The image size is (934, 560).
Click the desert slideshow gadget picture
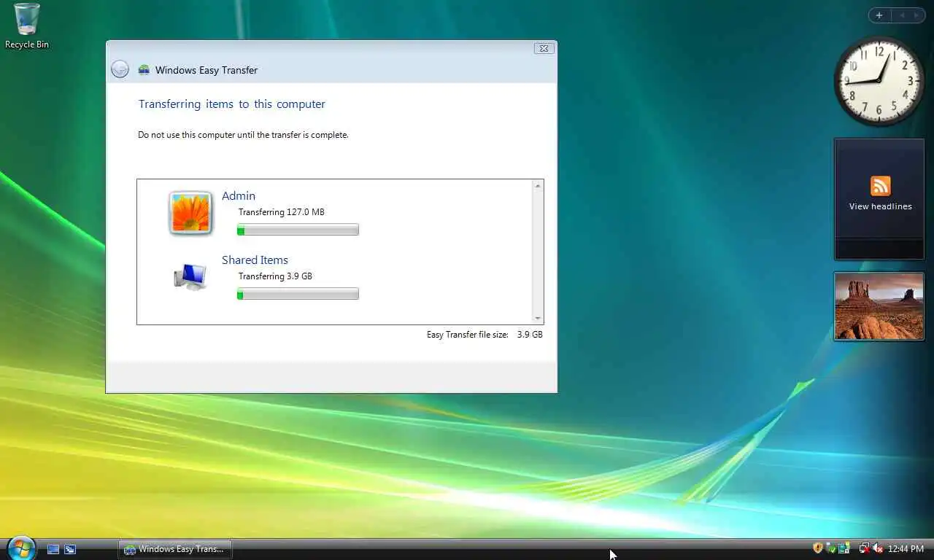point(879,306)
